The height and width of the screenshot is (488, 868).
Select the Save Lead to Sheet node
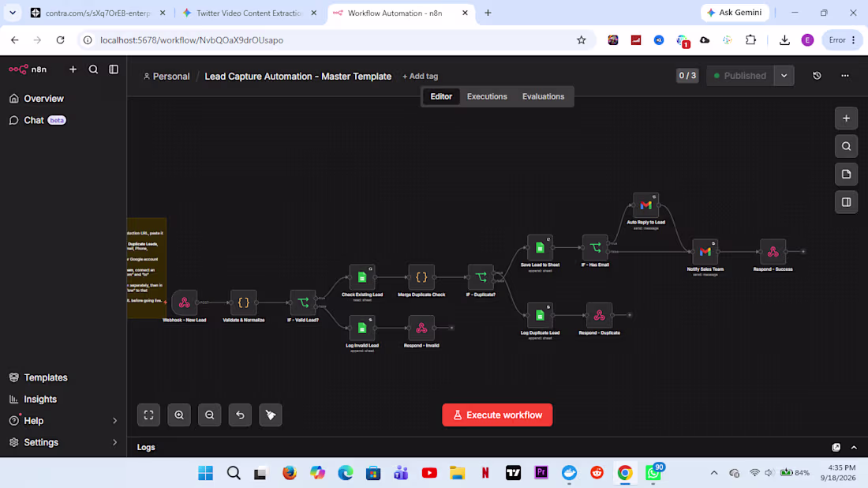tap(540, 248)
